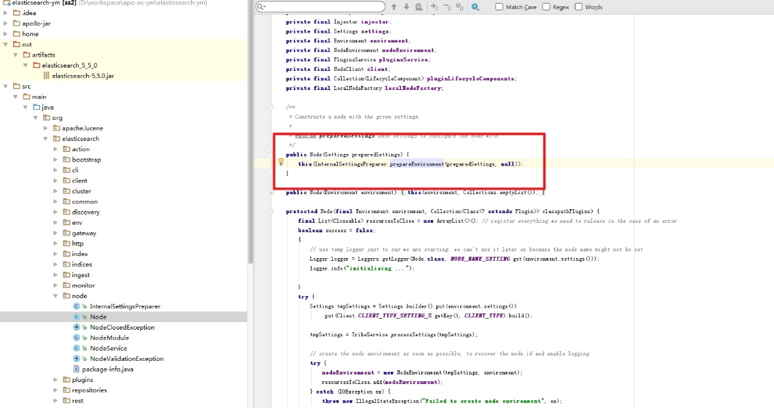Image resolution: width=774 pixels, height=408 pixels.
Task: Collapse the out folder in project tree
Action: click(5, 45)
